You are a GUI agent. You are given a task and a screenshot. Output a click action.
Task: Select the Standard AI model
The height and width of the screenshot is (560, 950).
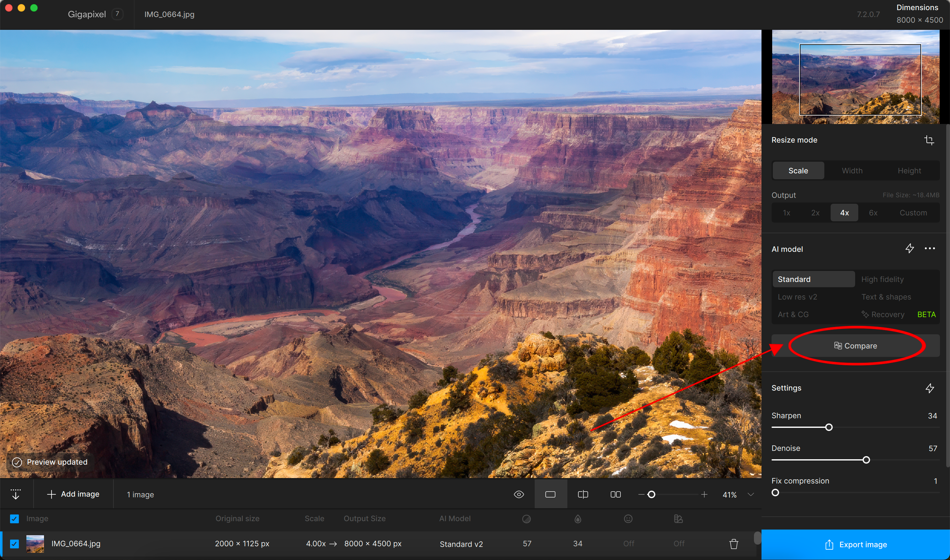coord(814,279)
